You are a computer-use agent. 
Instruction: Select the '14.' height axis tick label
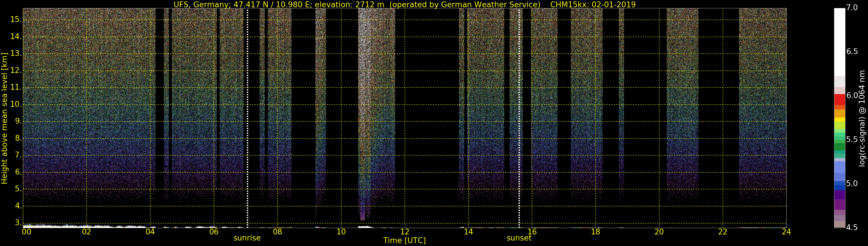click(x=16, y=36)
